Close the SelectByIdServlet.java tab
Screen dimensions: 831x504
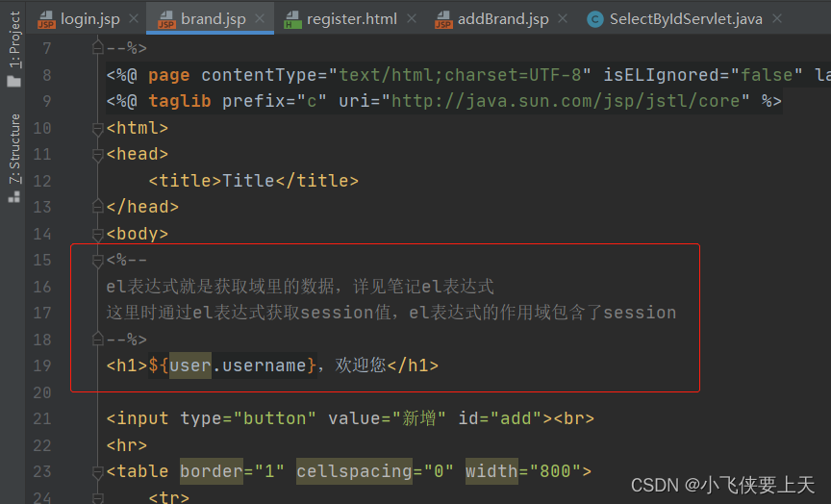pyautogui.click(x=777, y=18)
